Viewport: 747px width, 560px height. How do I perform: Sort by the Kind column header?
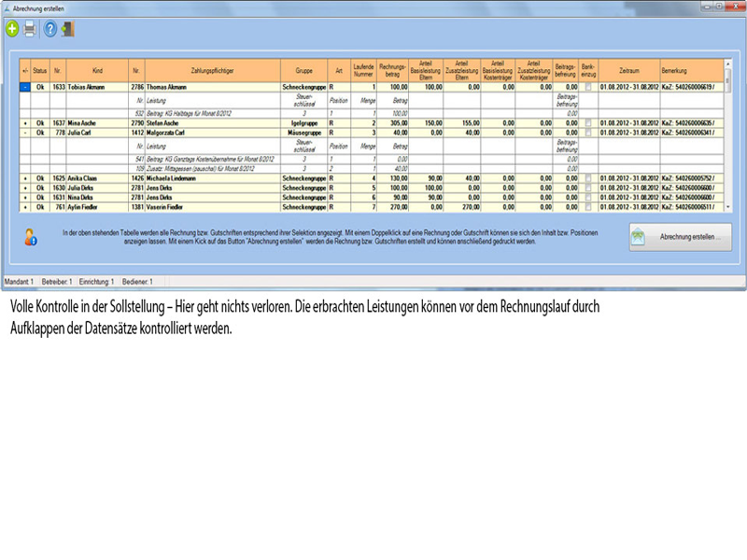click(97, 70)
